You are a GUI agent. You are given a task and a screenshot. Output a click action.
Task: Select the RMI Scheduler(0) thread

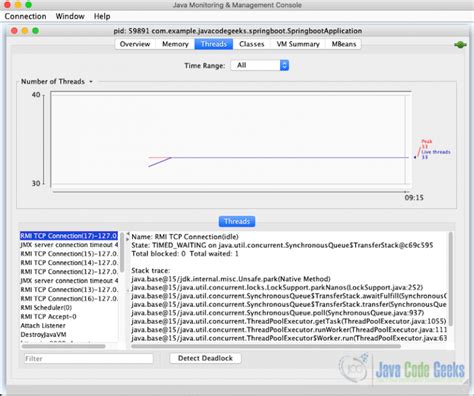click(x=69, y=308)
